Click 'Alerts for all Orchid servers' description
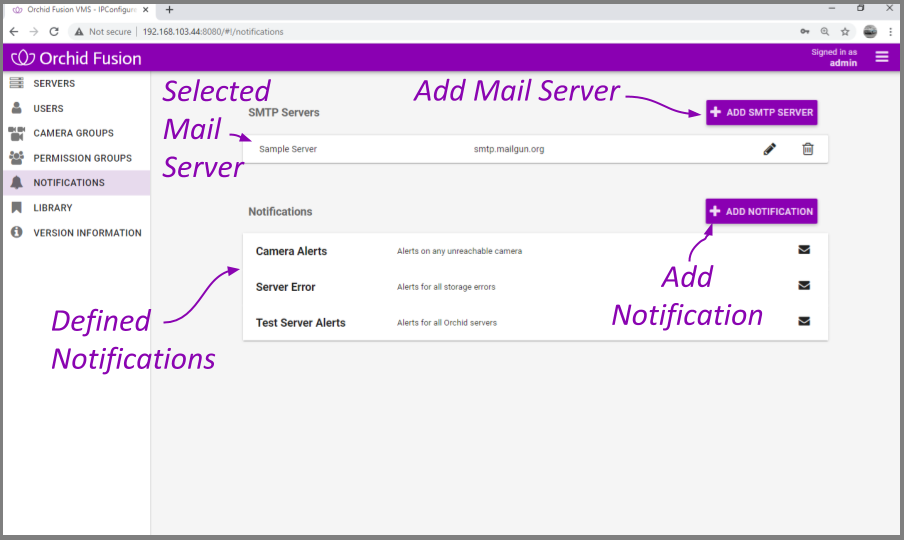This screenshot has width=904, height=540. (x=446, y=322)
